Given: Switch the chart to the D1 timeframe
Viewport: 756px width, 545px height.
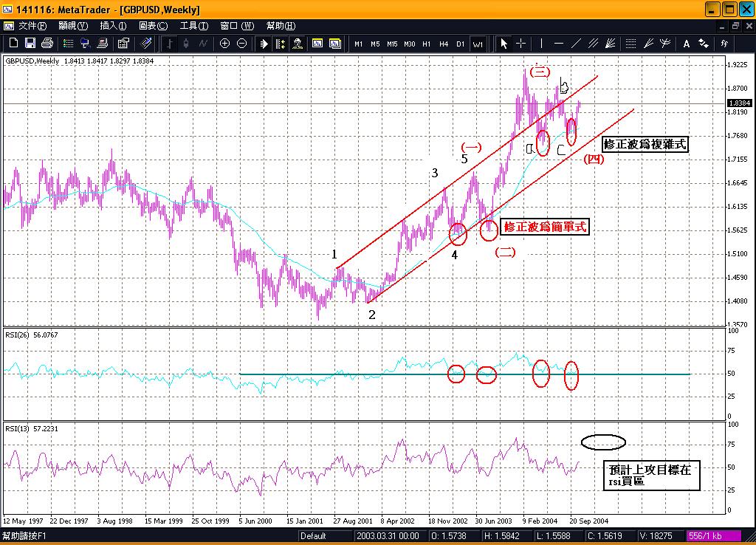Looking at the screenshot, I should click(x=461, y=44).
